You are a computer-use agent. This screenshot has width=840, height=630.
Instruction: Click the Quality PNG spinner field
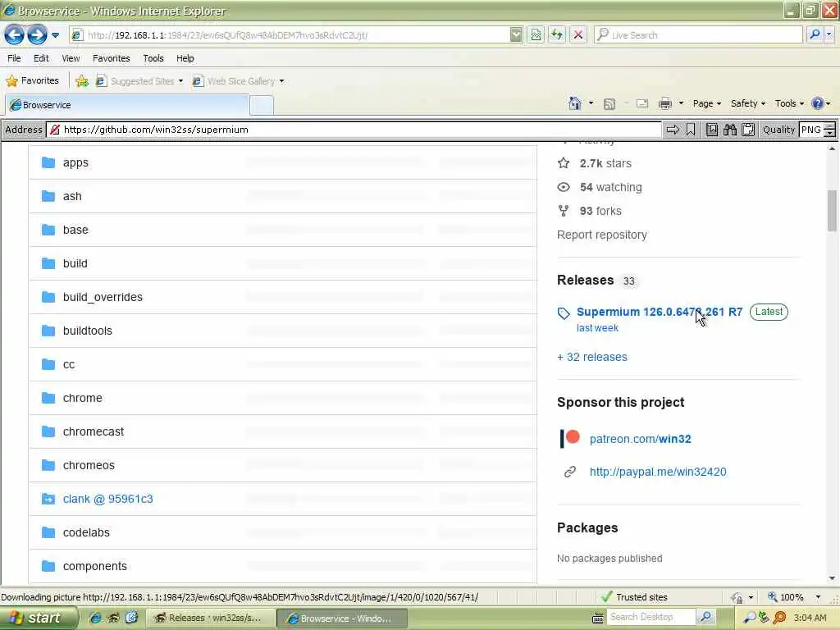[817, 130]
